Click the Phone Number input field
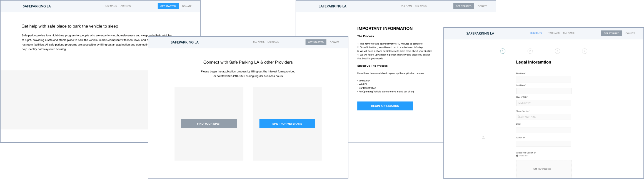 pyautogui.click(x=543, y=117)
